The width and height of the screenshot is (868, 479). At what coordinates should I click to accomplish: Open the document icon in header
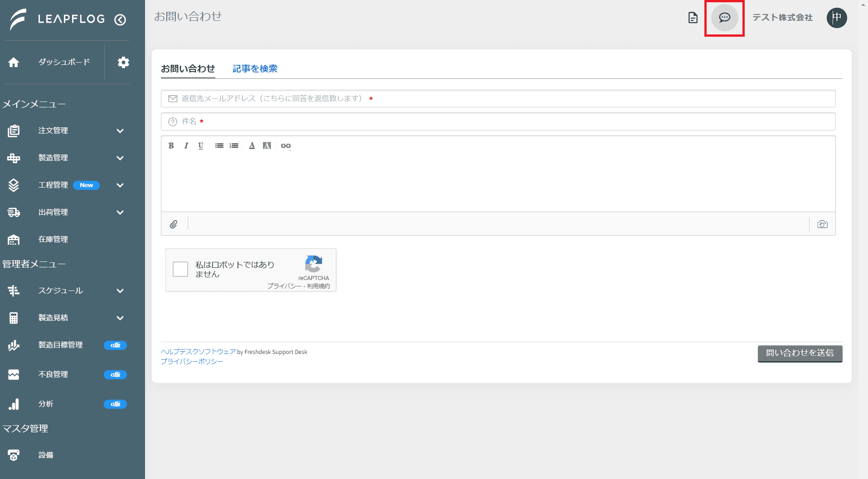693,18
